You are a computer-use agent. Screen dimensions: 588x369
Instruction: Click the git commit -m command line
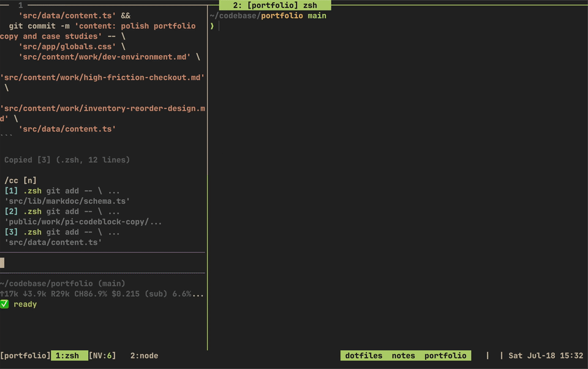click(102, 26)
